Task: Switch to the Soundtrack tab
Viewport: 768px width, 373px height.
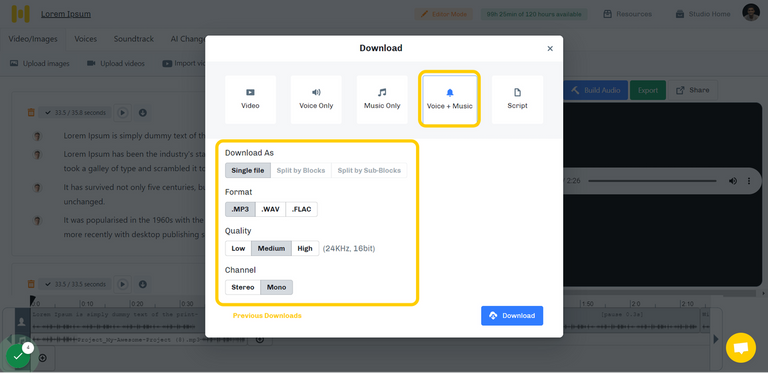Action: coord(134,39)
